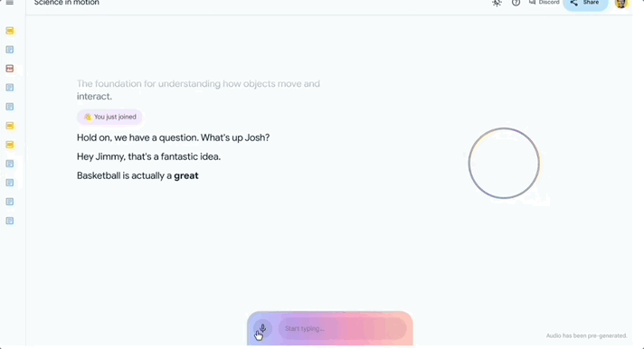Click the Science in motion notebook title
The width and height of the screenshot is (644, 349).
tap(67, 3)
